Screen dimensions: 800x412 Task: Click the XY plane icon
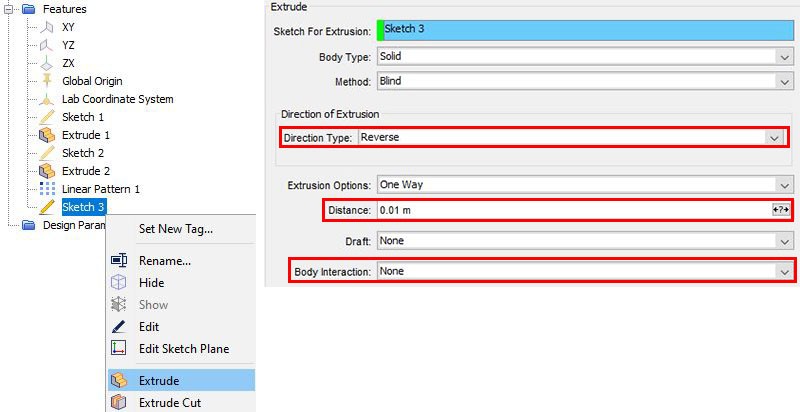click(46, 27)
